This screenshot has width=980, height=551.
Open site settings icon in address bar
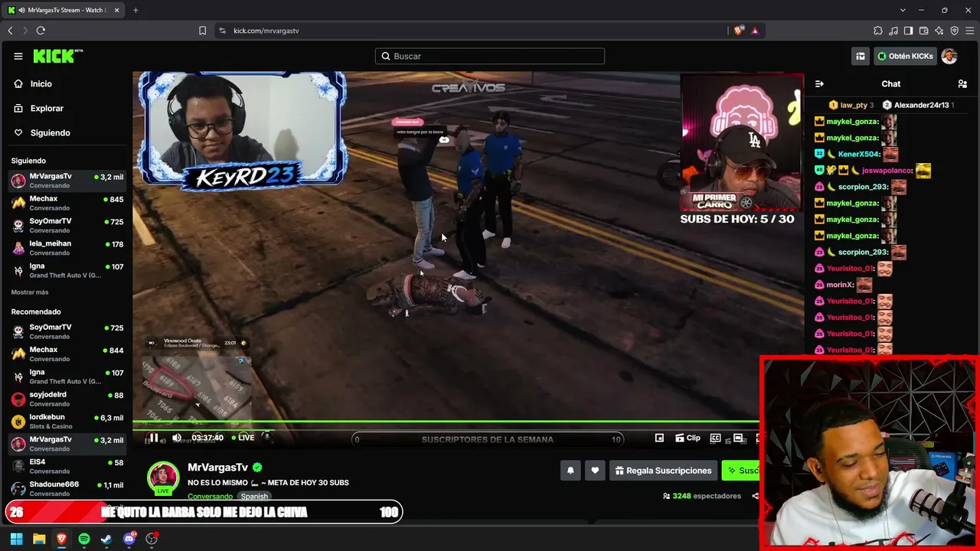coord(222,31)
